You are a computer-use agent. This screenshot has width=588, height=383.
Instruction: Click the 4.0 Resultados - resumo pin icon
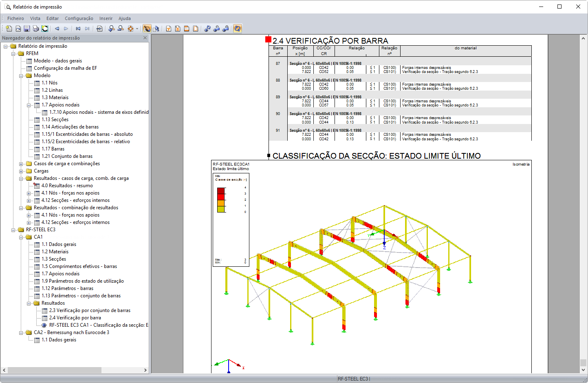(36, 186)
